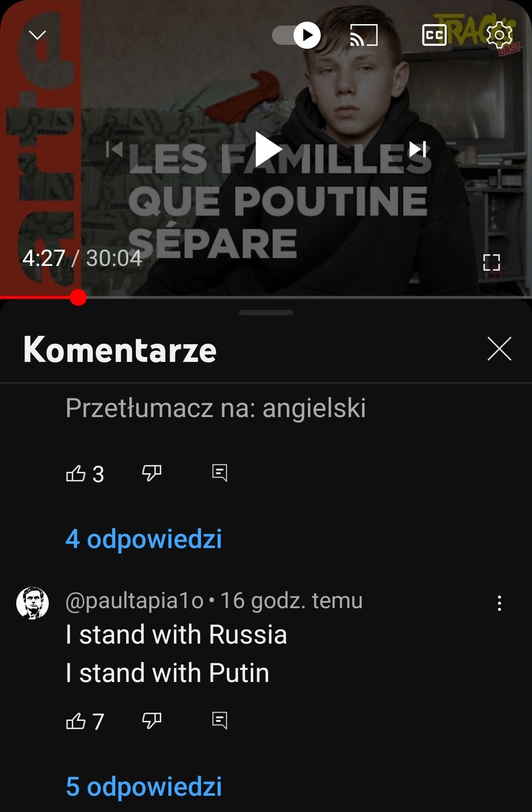
Task: Collapse the video player with the down chevron
Action: pos(37,35)
